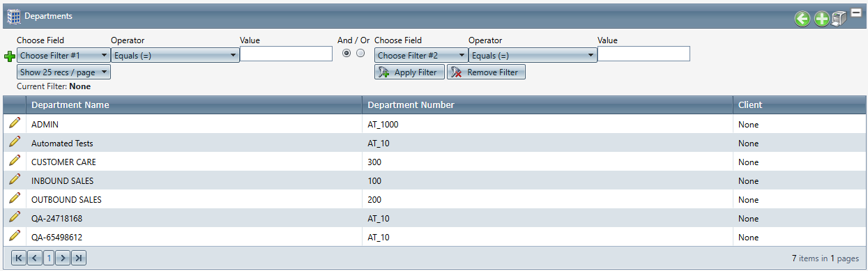Go to first page in pager
Screen dimensions: 868x271
pyautogui.click(x=19, y=258)
